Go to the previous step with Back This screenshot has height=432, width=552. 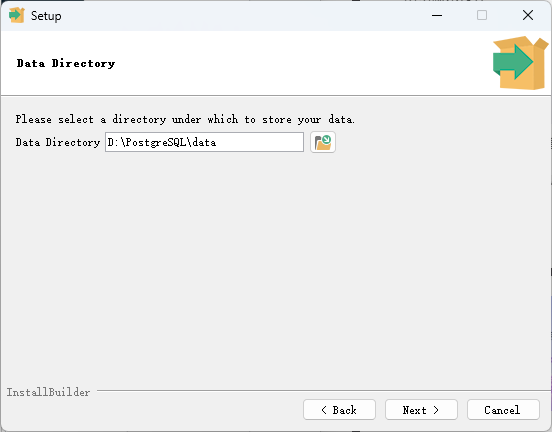click(x=339, y=410)
